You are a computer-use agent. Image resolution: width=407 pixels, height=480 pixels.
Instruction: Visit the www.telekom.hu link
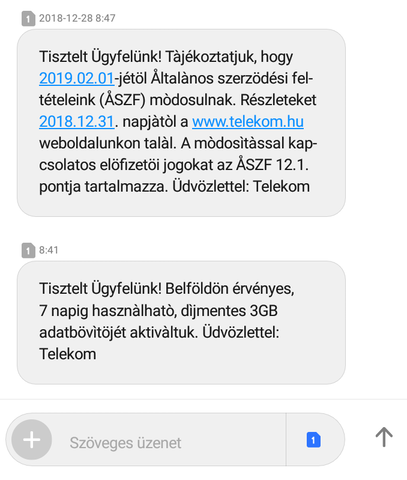point(248,122)
